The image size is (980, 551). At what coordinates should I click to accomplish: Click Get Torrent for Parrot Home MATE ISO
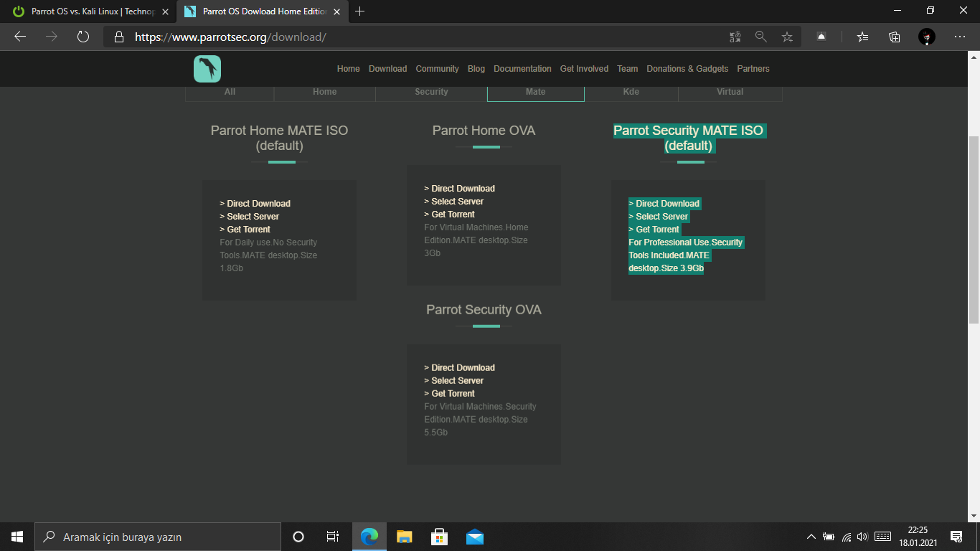tap(245, 230)
